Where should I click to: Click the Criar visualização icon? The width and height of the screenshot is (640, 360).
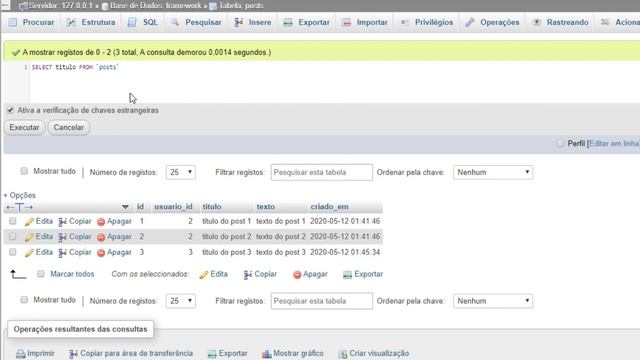point(343,354)
